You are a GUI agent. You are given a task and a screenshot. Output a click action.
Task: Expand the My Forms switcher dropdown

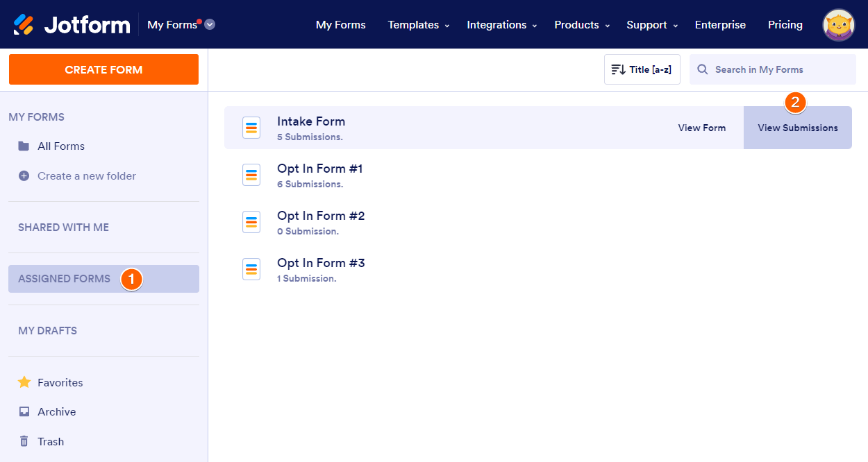[x=210, y=24]
